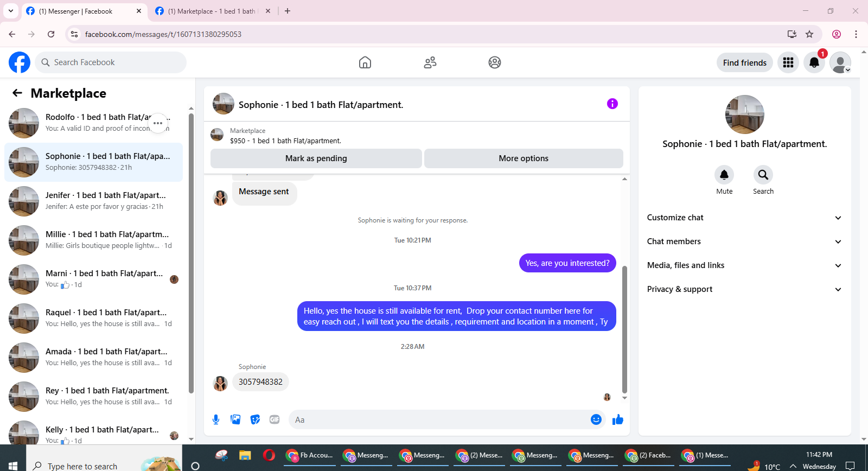Viewport: 868px width, 471px height.
Task: Click the chat messages scrollbar
Action: (x=624, y=329)
